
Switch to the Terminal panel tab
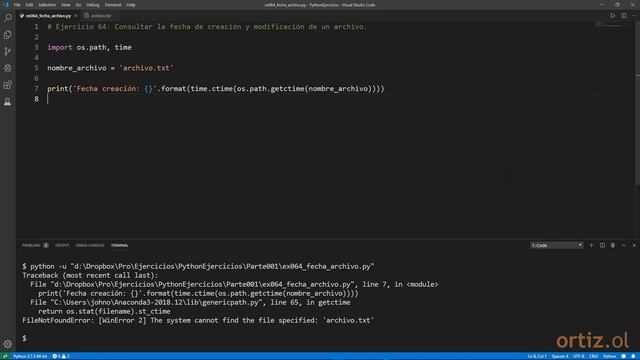[x=120, y=245]
